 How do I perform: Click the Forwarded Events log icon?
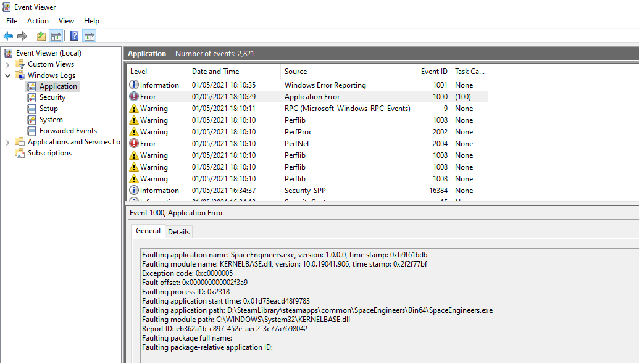(x=31, y=131)
